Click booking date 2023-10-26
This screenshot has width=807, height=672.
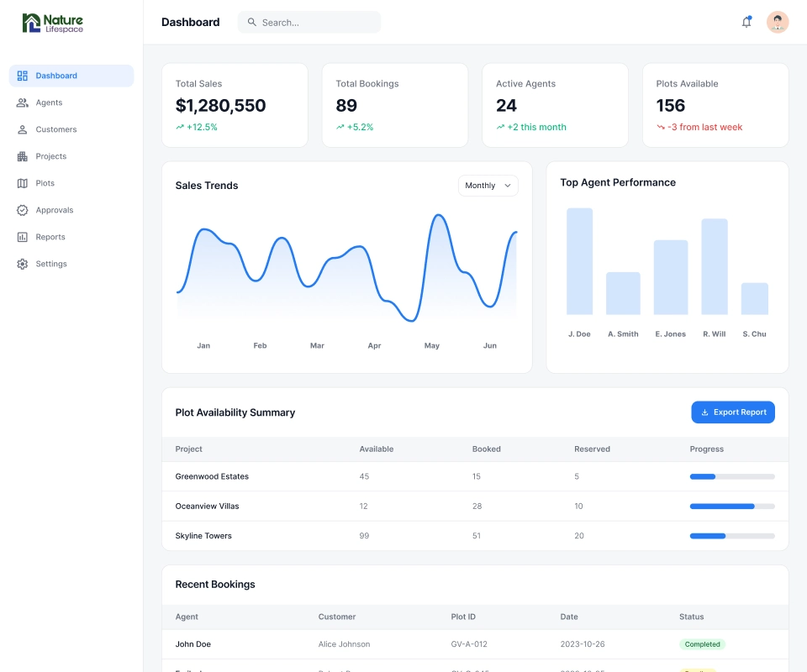[x=583, y=644]
